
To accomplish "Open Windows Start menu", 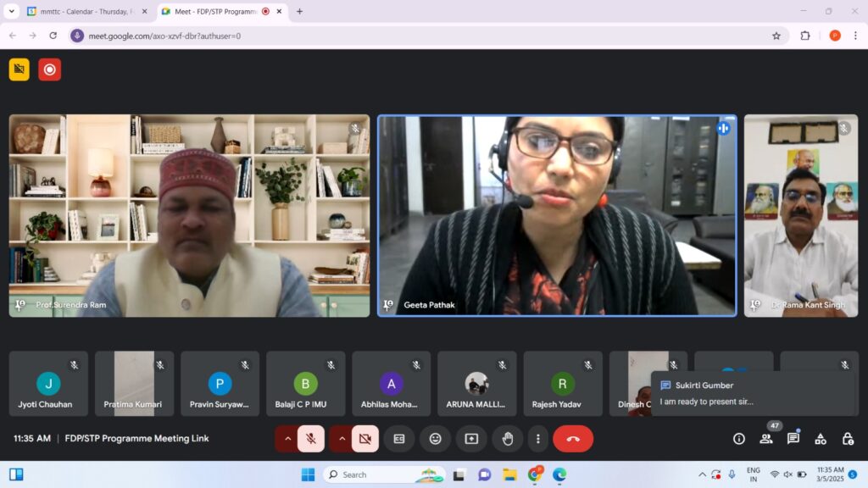I will (x=309, y=474).
